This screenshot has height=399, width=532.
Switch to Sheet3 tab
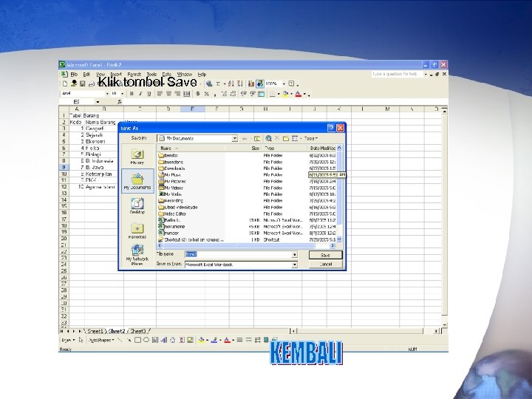[138, 331]
